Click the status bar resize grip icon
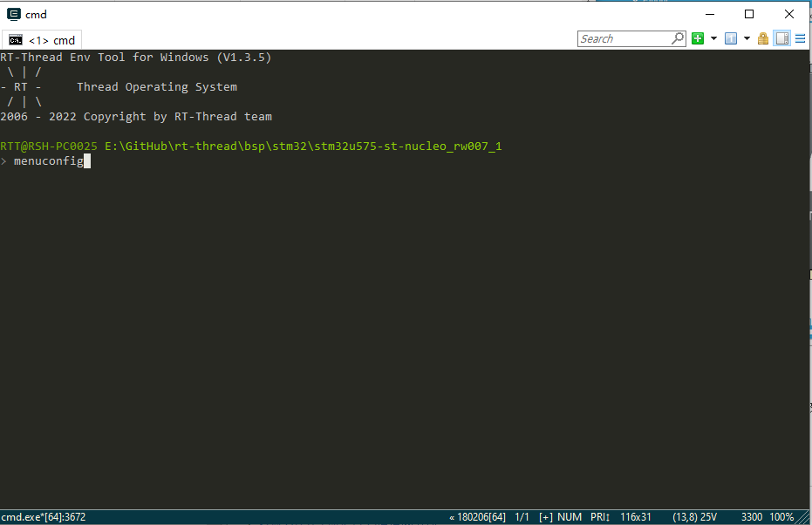812x525 pixels. pyautogui.click(x=804, y=518)
